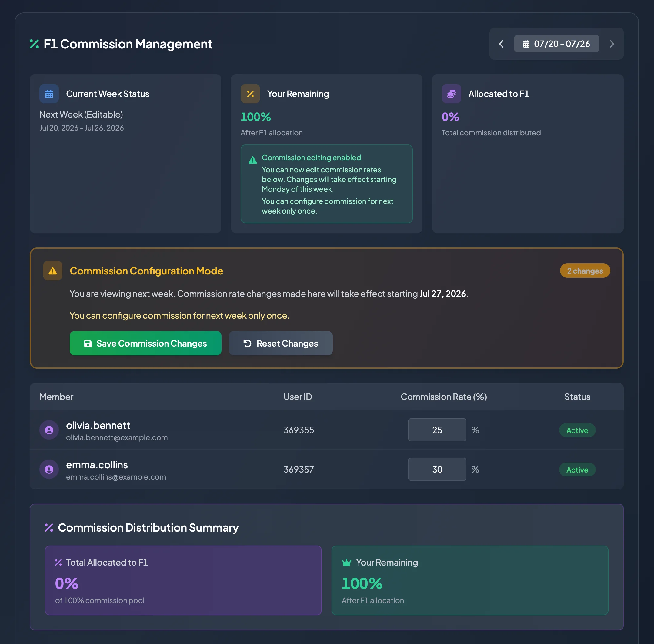Click the 100% value in top Your Remaining card
Viewport: 654px width, 644px height.
[256, 117]
